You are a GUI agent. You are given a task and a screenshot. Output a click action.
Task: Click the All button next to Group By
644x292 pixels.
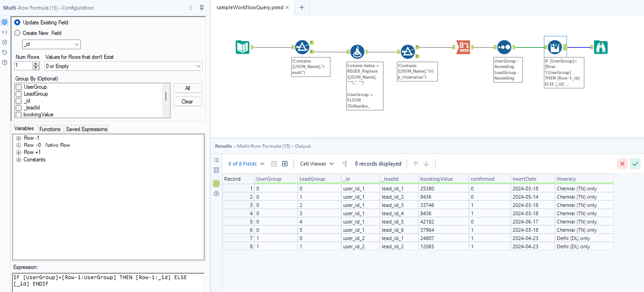(x=187, y=88)
